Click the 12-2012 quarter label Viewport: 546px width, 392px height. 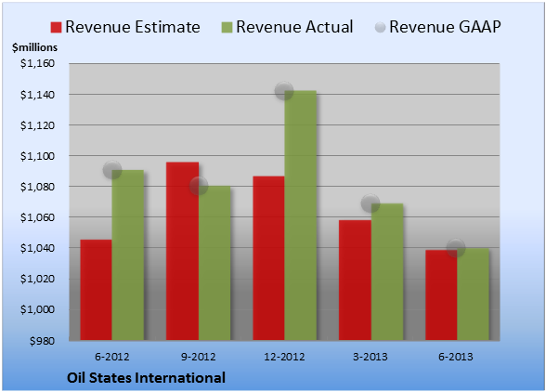pyautogui.click(x=284, y=357)
